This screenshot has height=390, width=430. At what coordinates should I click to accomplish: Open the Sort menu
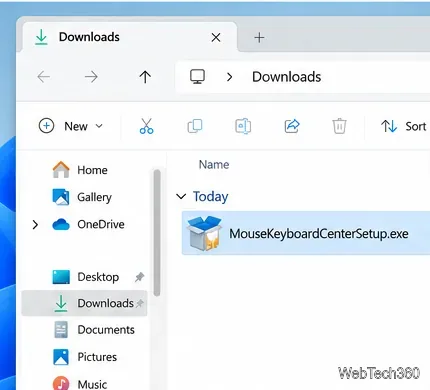(404, 126)
